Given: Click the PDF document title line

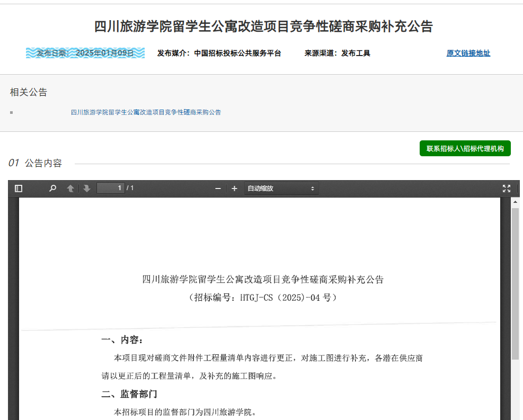Looking at the screenshot, I should (263, 279).
